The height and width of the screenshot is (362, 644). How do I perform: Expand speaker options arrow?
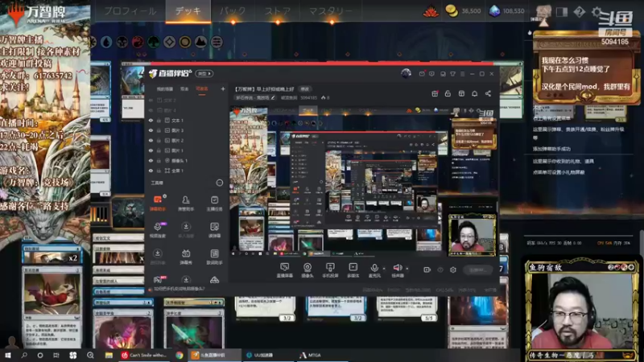[407, 269]
